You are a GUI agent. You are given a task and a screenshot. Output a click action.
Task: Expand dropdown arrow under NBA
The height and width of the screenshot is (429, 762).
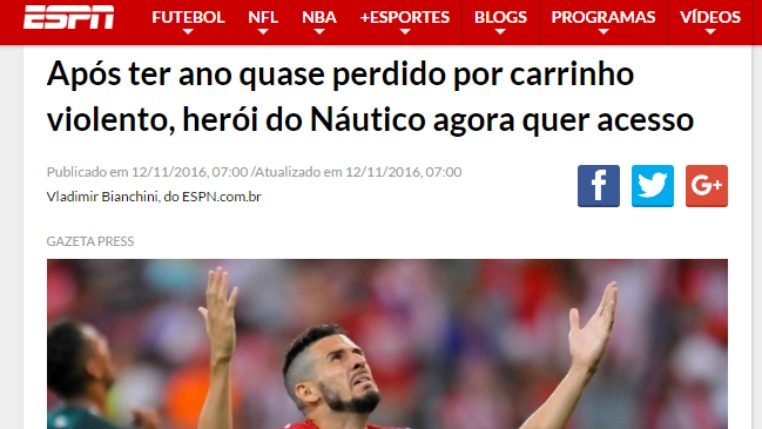tap(319, 32)
